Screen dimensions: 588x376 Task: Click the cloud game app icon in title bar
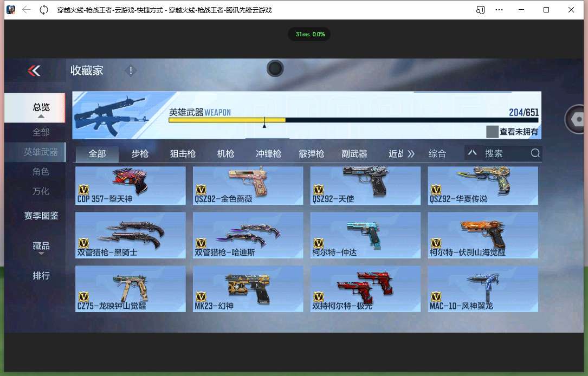[x=11, y=10]
